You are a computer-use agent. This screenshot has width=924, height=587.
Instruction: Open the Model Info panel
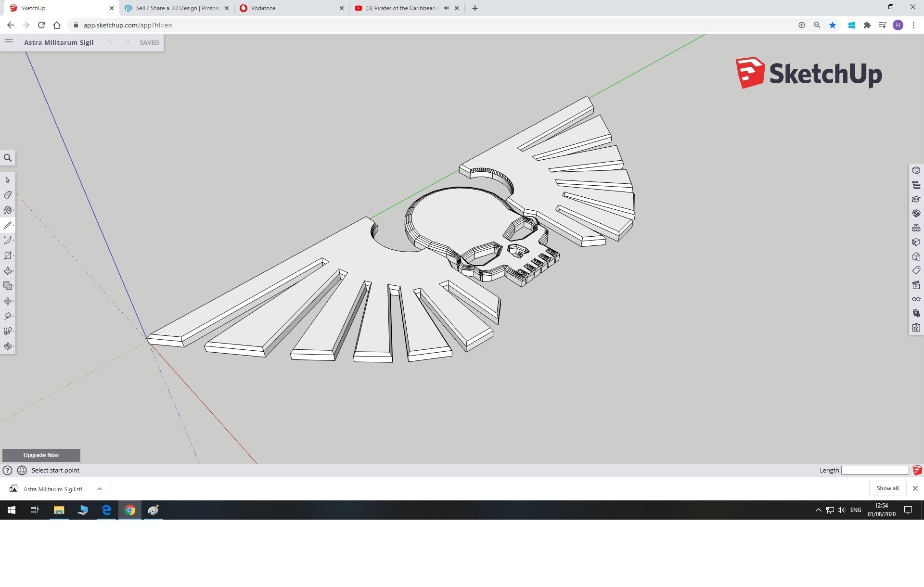(x=916, y=313)
